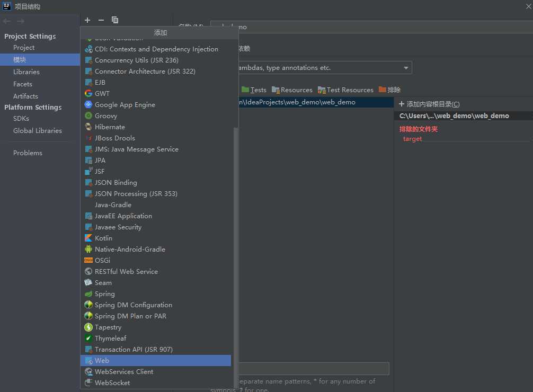Click 添加内容根目录 add content root
Viewport: 533px width, 392px height.
click(x=429, y=104)
